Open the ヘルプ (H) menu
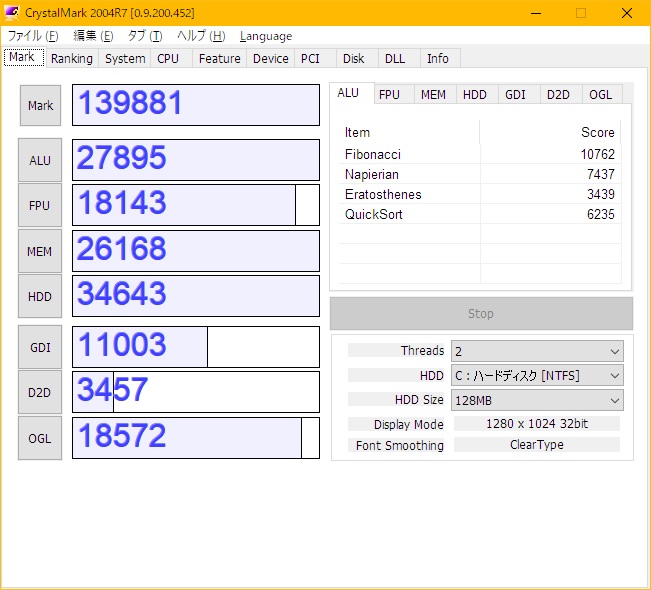 (x=201, y=36)
